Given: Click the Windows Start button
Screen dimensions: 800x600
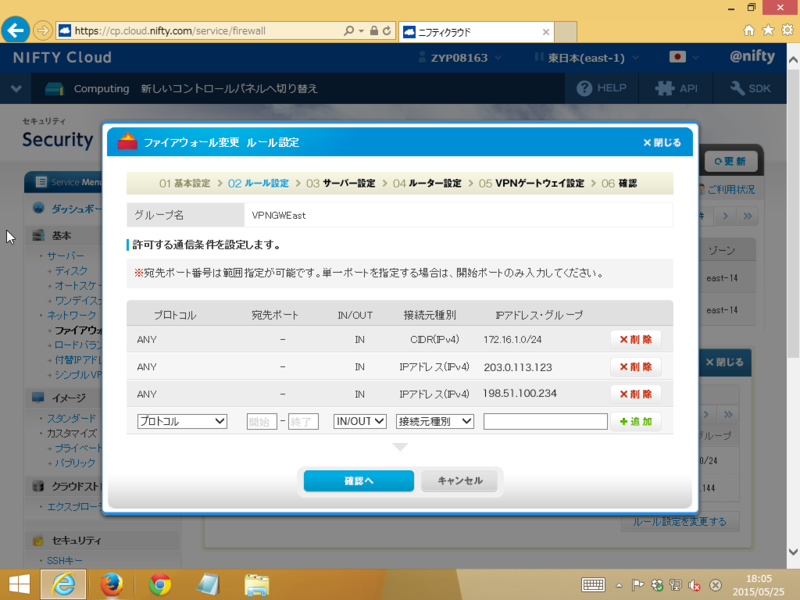Looking at the screenshot, I should (x=19, y=584).
